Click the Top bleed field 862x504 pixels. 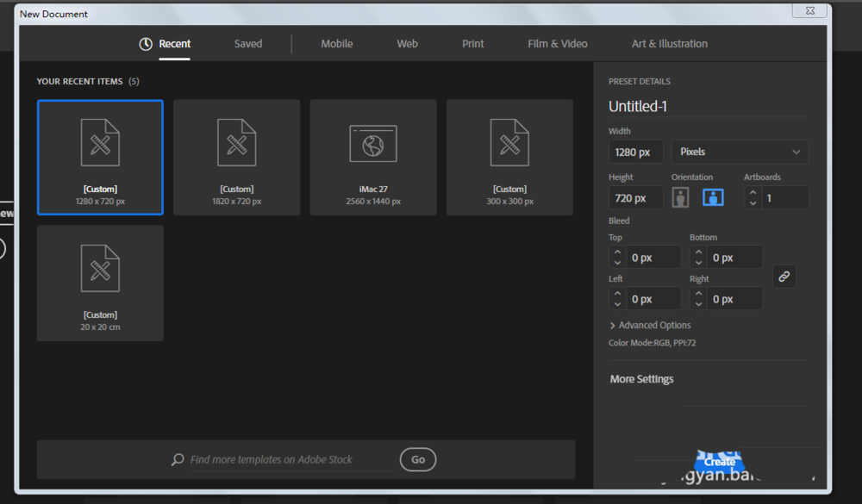click(653, 258)
